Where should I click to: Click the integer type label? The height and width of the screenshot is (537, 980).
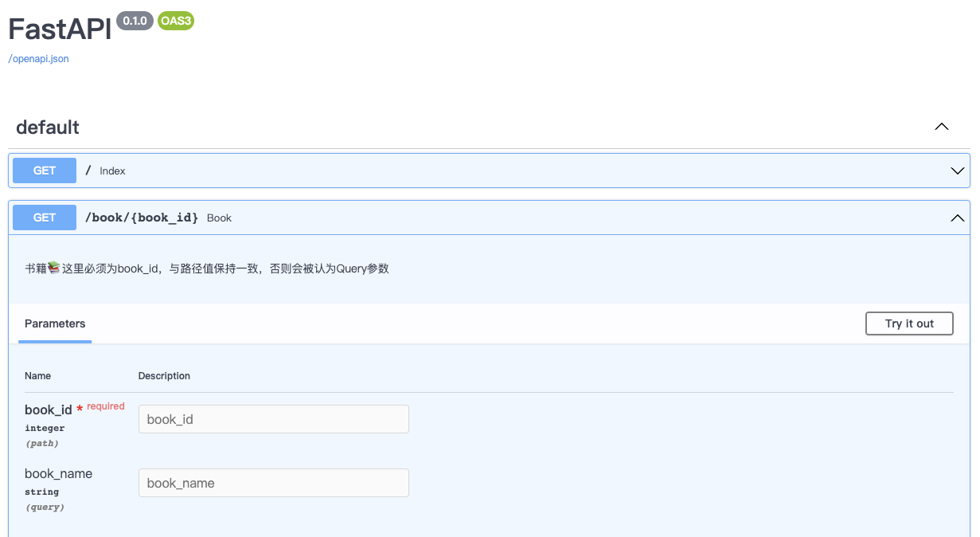click(x=45, y=429)
